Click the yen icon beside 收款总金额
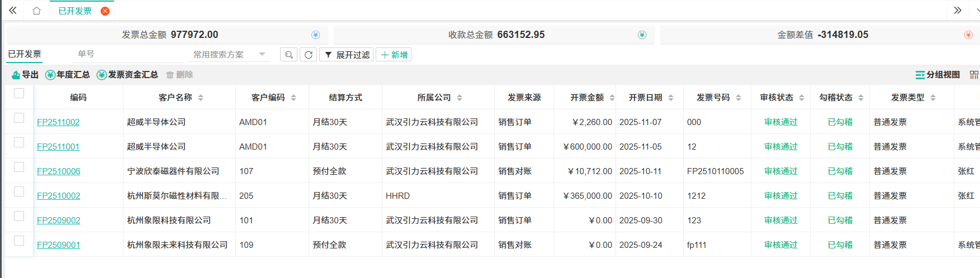The image size is (980, 278). click(642, 35)
